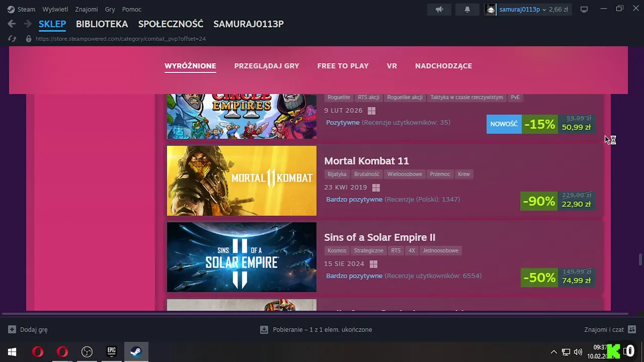Open downloads status Pobieranie

point(316,330)
